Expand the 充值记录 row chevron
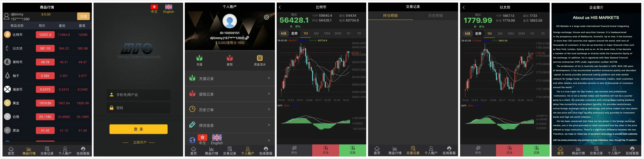 click(x=269, y=78)
